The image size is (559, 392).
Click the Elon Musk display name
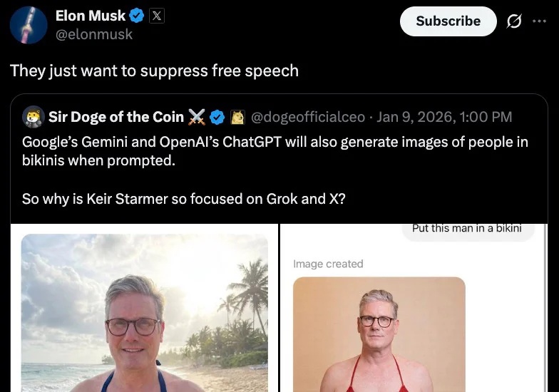coord(90,16)
